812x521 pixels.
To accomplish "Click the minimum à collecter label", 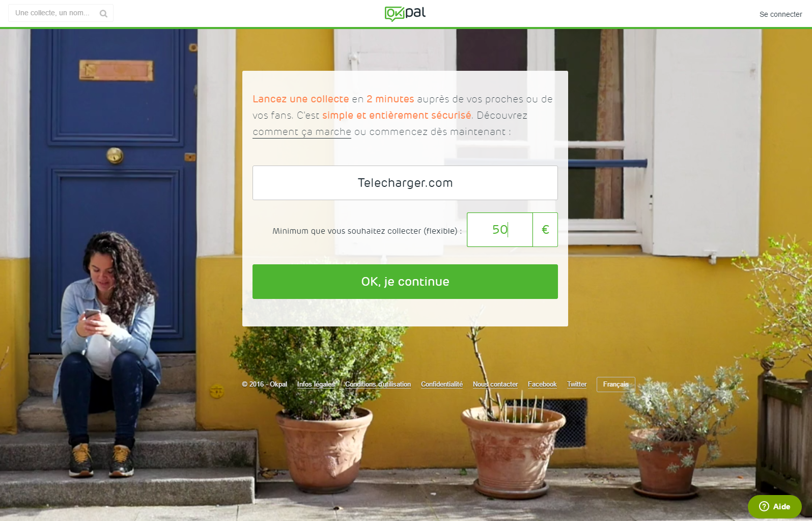I will (x=367, y=231).
